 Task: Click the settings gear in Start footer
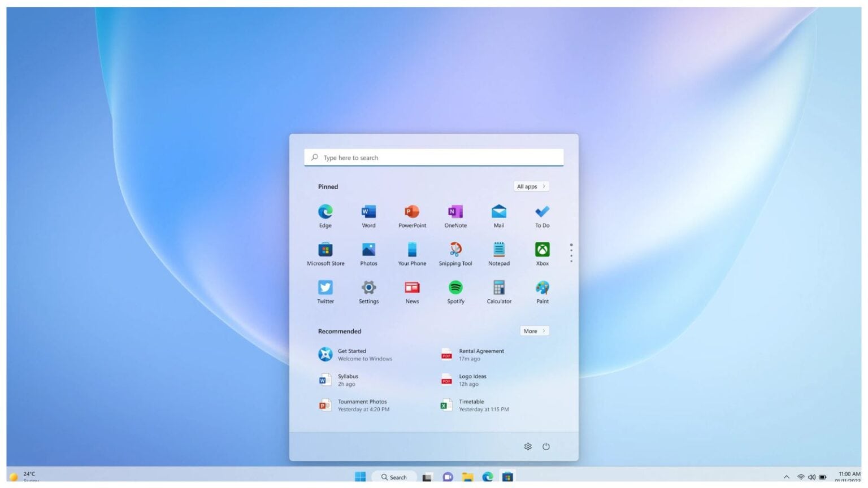click(528, 446)
